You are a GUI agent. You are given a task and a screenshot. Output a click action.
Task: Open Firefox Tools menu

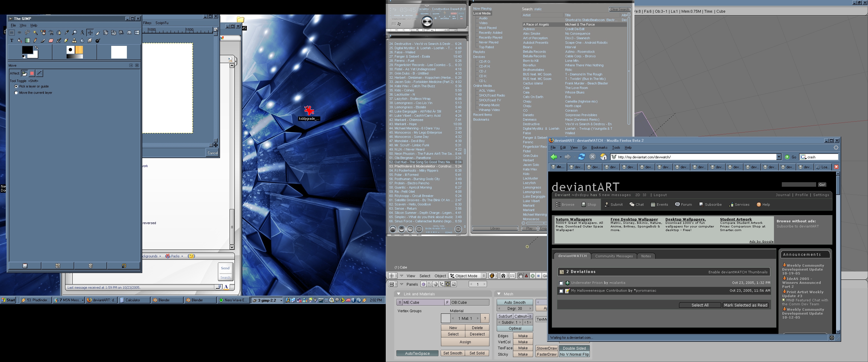[x=616, y=148]
